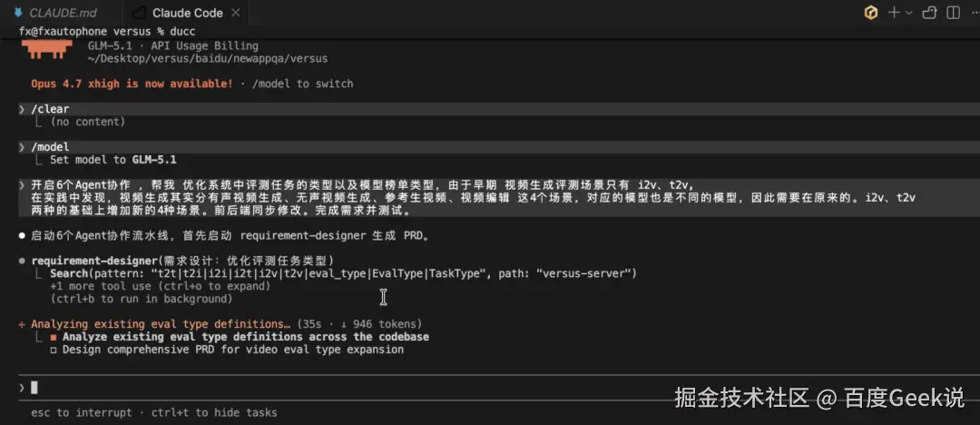Click the '/model to switch' hint text

point(302,84)
